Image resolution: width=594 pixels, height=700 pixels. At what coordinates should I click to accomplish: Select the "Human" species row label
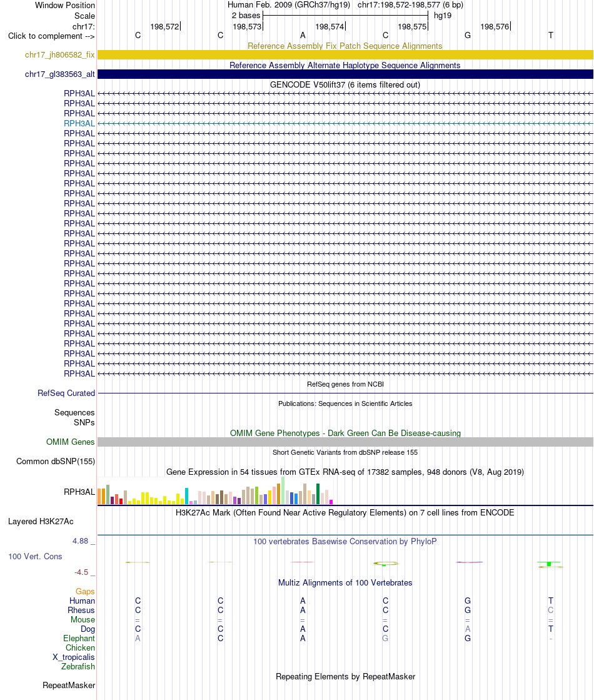pyautogui.click(x=82, y=601)
